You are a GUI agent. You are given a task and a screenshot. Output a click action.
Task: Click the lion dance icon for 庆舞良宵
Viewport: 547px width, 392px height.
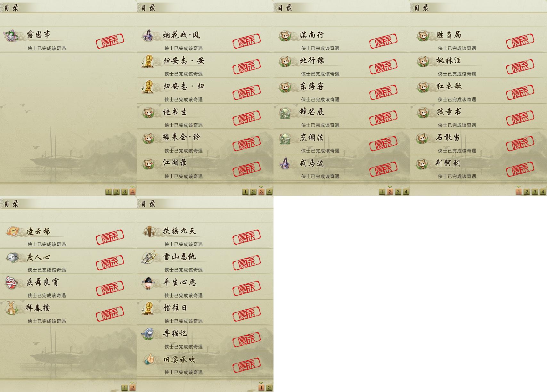(x=11, y=283)
